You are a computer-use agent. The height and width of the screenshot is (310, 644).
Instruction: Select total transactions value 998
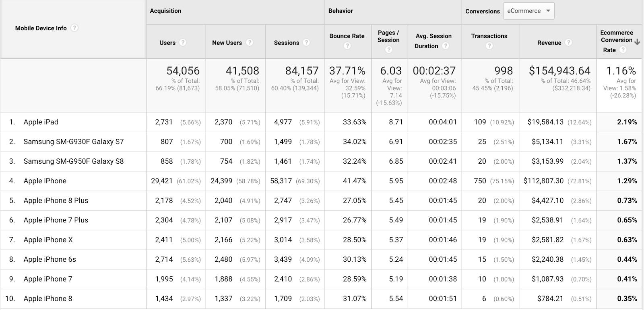[504, 71]
